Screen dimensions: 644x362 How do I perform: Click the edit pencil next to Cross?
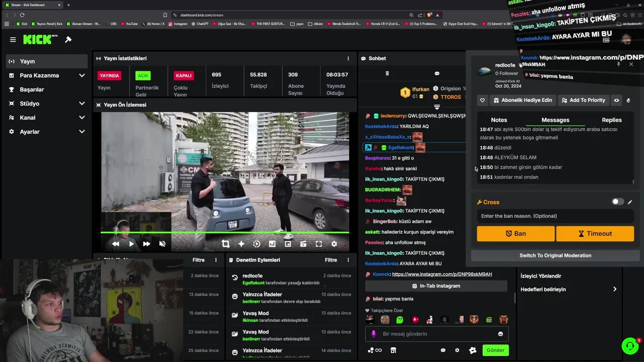click(630, 202)
